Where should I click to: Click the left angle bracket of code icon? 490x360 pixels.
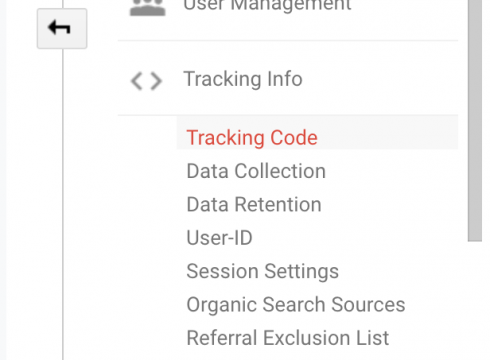(136, 81)
